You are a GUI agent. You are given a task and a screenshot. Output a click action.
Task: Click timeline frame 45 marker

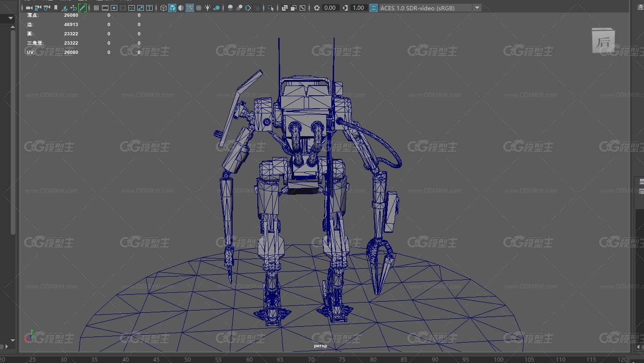point(156,359)
